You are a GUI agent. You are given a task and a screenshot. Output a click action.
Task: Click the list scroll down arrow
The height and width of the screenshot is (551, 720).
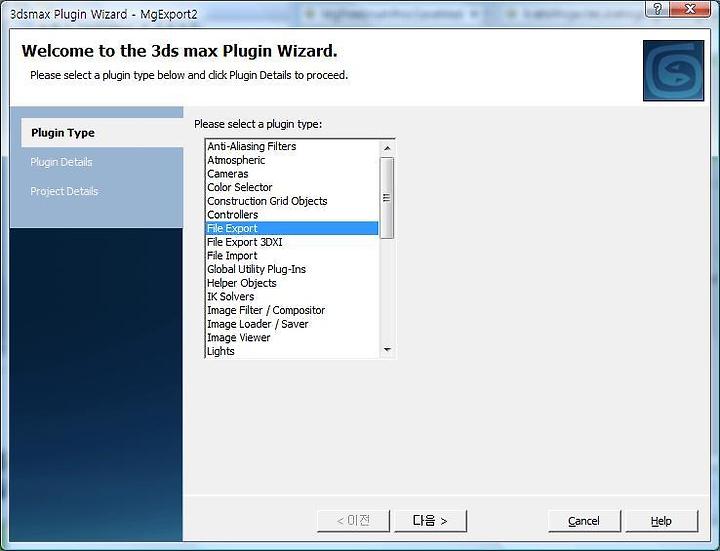[387, 350]
